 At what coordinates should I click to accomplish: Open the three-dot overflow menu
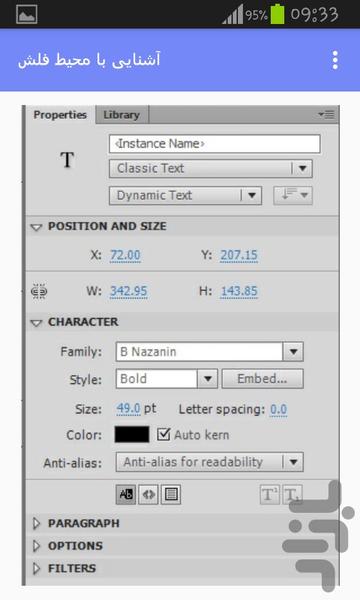(335, 60)
